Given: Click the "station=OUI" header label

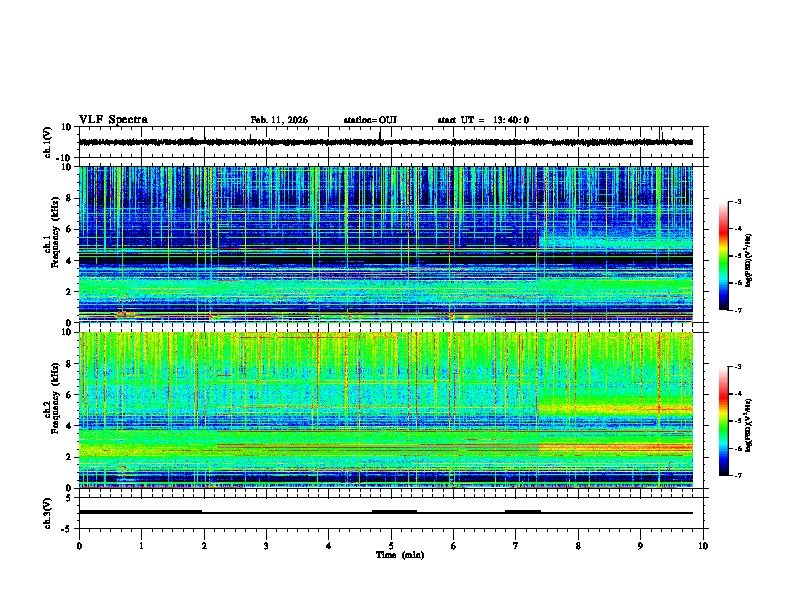Looking at the screenshot, I should tap(370, 120).
